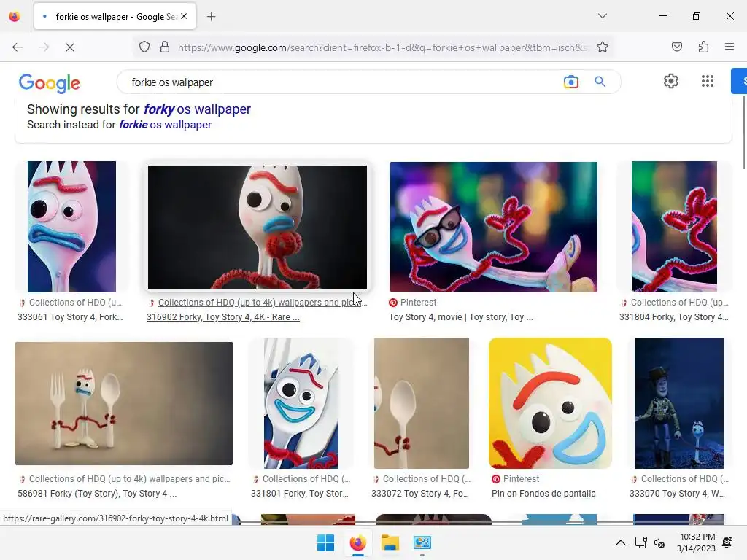Open Google quick settings gear
Viewport: 747px width, 560px height.
tap(671, 81)
